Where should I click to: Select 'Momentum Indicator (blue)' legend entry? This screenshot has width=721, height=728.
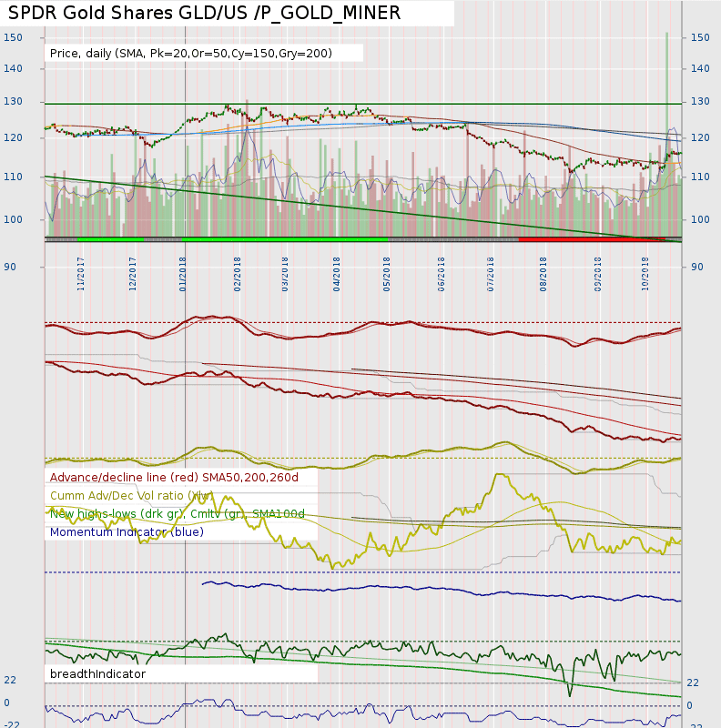point(127,532)
